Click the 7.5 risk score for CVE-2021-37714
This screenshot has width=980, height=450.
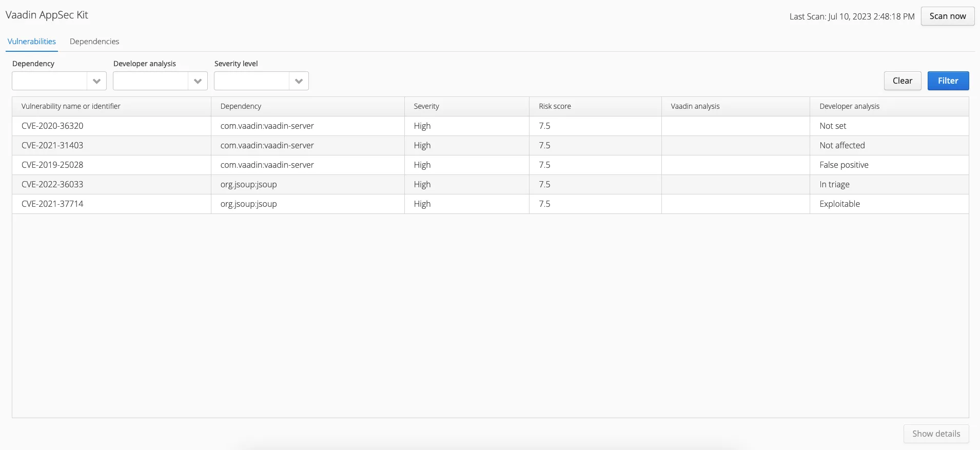tap(544, 204)
